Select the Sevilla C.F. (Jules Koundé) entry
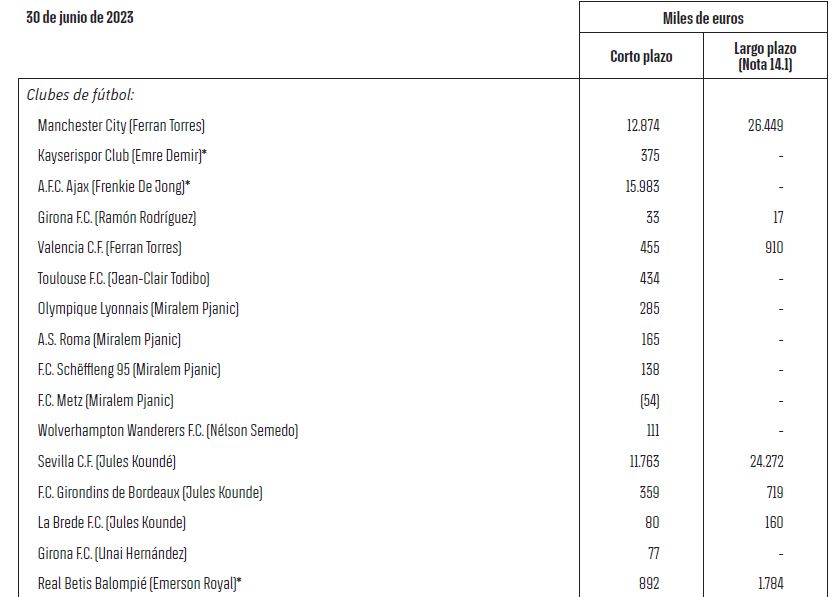This screenshot has height=597, width=836. [x=107, y=462]
